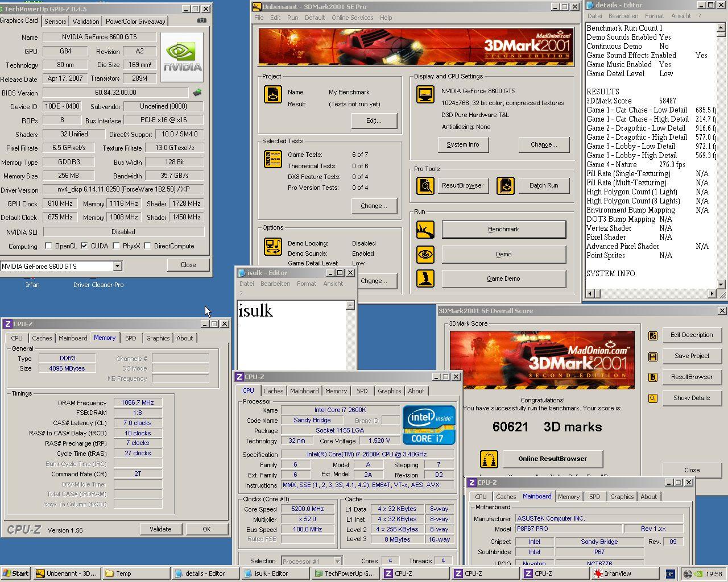Click the isulk Editor scrollbar up arrow

(350, 305)
